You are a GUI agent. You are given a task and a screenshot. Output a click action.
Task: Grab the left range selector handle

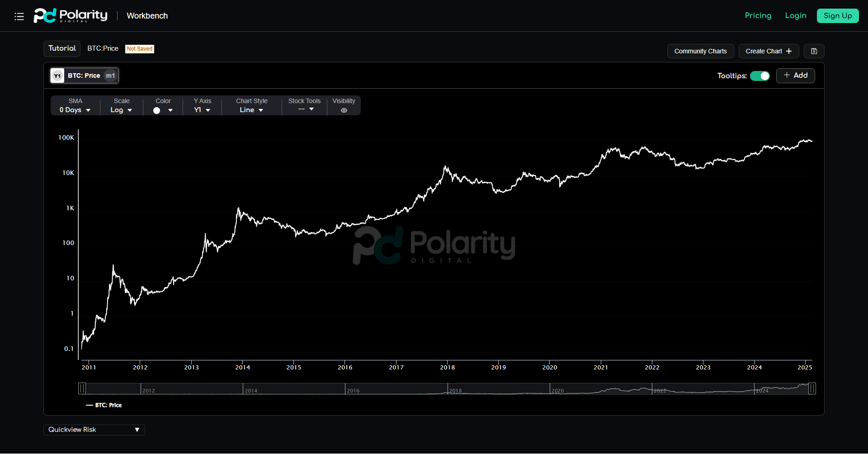coord(82,388)
